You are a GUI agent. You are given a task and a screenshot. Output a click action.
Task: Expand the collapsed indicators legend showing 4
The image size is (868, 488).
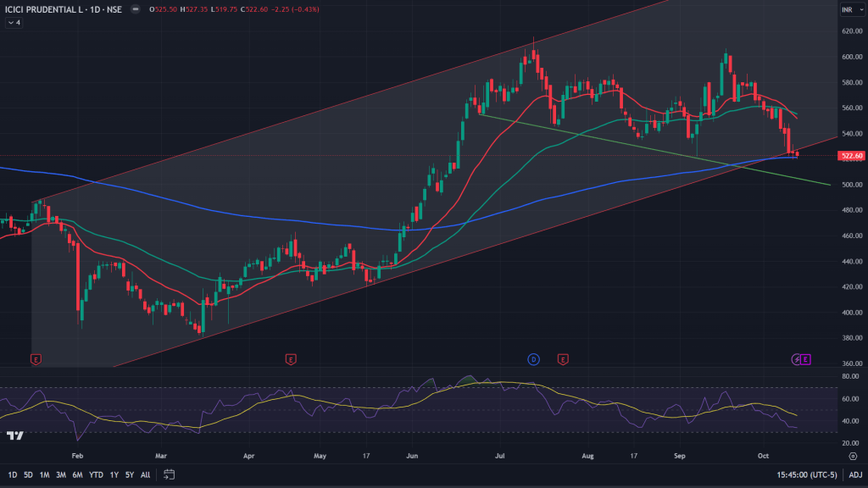14,23
